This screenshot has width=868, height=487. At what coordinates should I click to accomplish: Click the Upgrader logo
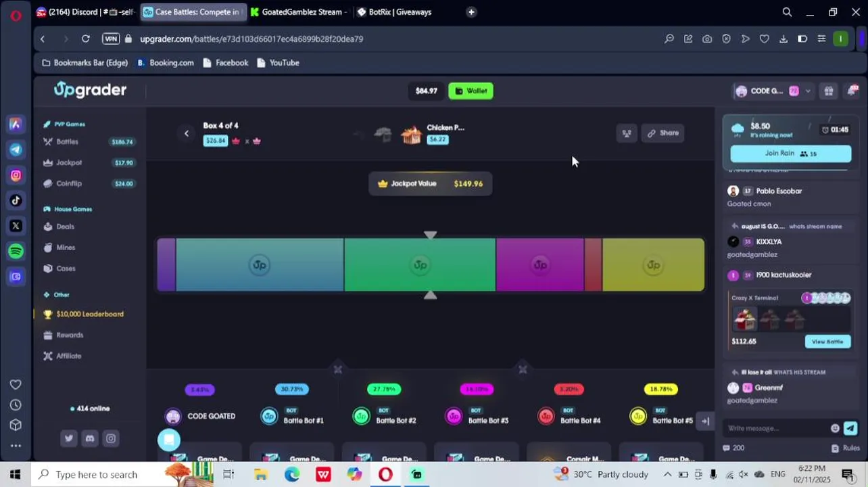pos(90,89)
